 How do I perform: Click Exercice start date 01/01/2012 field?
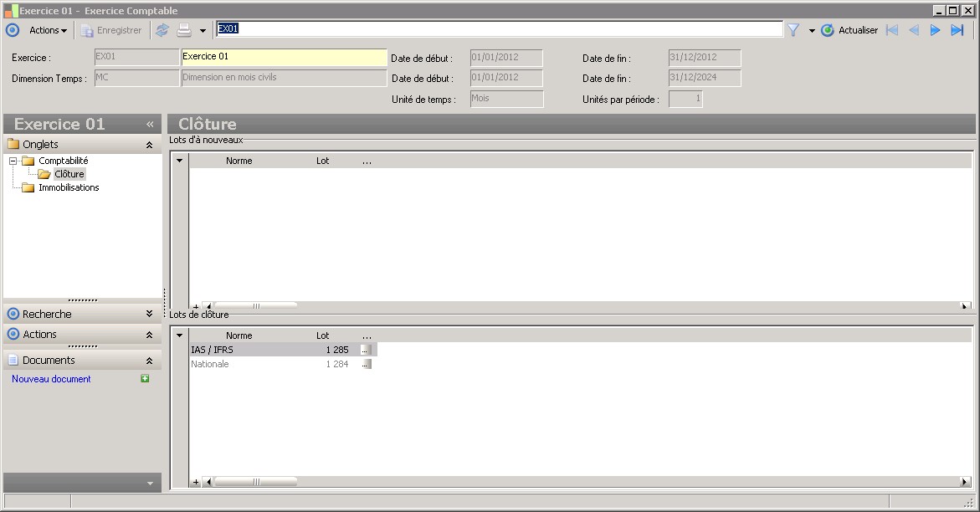click(x=506, y=58)
